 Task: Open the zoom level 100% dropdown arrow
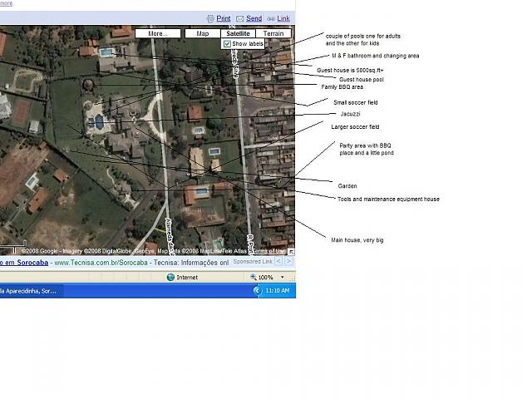point(281,278)
